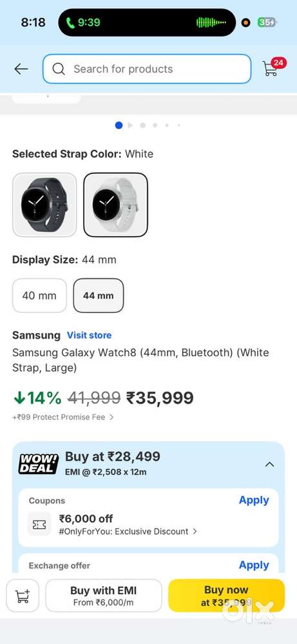297x644 pixels.
Task: Apply the ₹6,000 off coupon
Action: [254, 500]
